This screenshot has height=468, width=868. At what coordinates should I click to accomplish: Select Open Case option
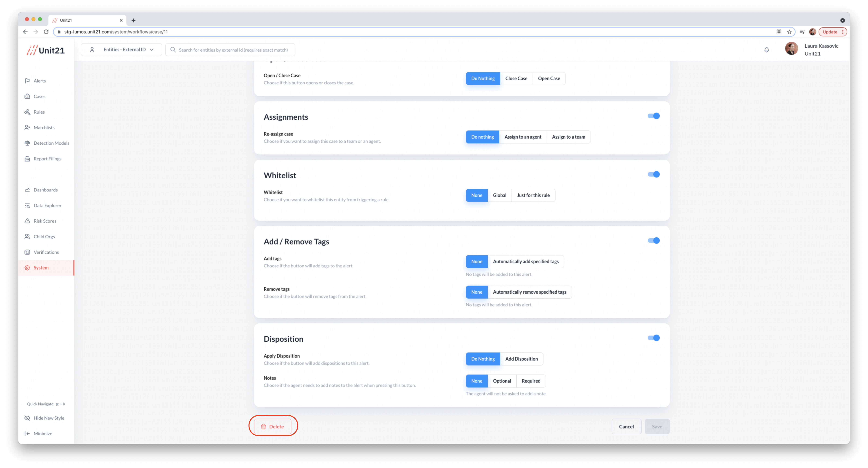coord(549,78)
